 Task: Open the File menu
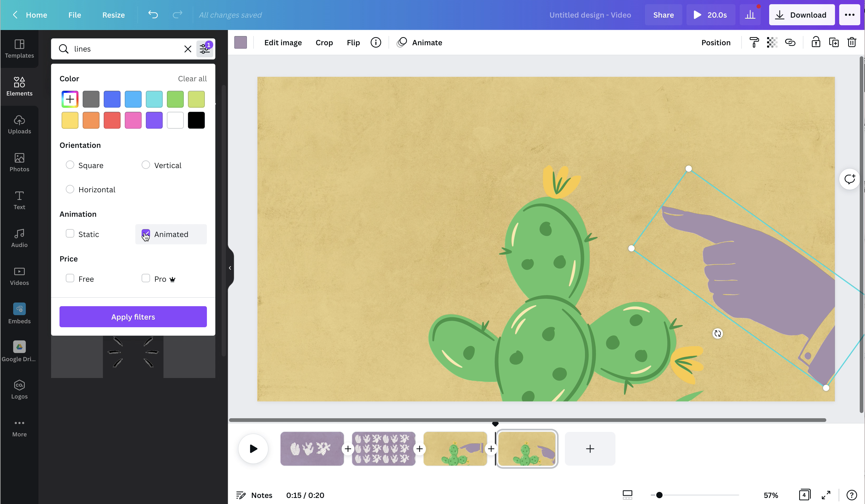[x=74, y=15]
